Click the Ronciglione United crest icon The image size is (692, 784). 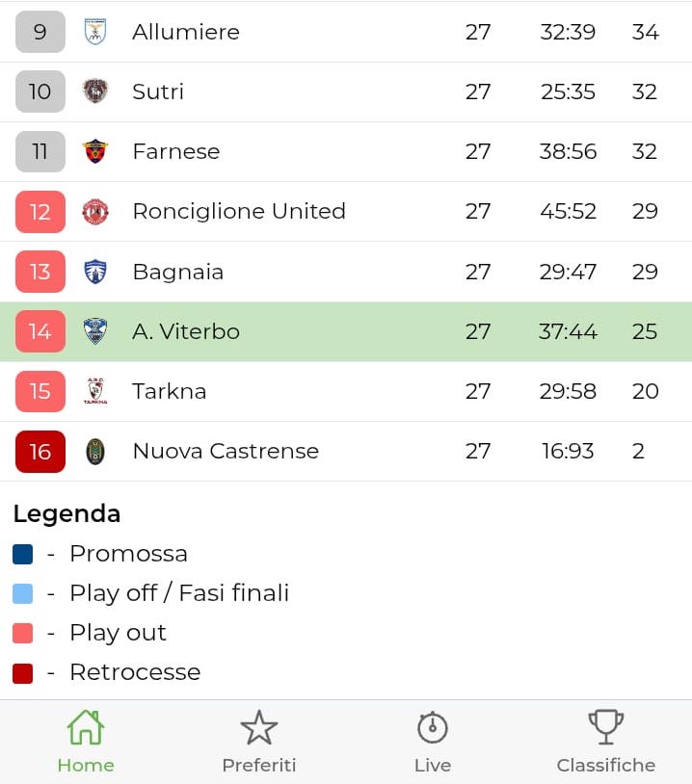94,212
